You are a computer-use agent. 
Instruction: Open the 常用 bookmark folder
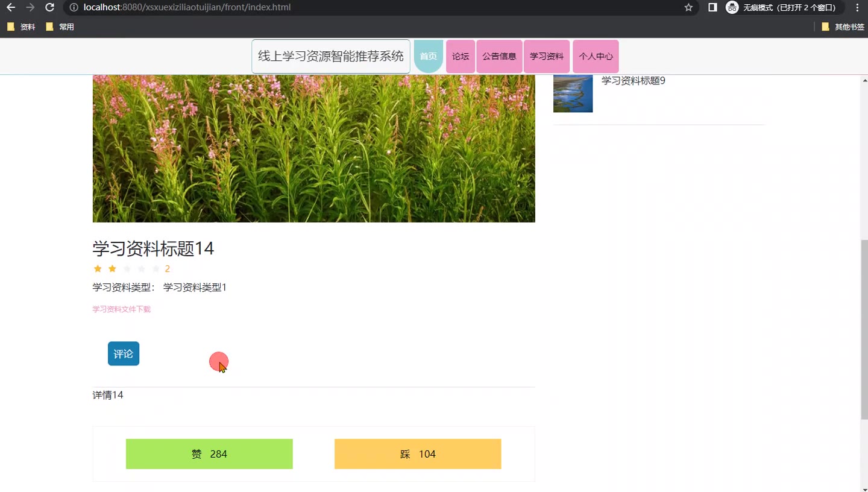click(60, 27)
